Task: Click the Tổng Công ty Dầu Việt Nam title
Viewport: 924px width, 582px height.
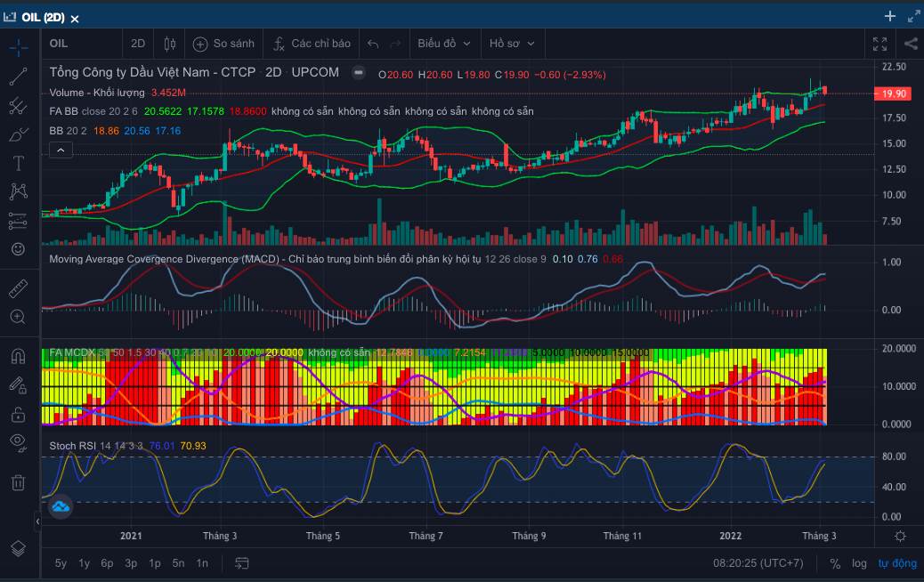Action: coord(152,72)
